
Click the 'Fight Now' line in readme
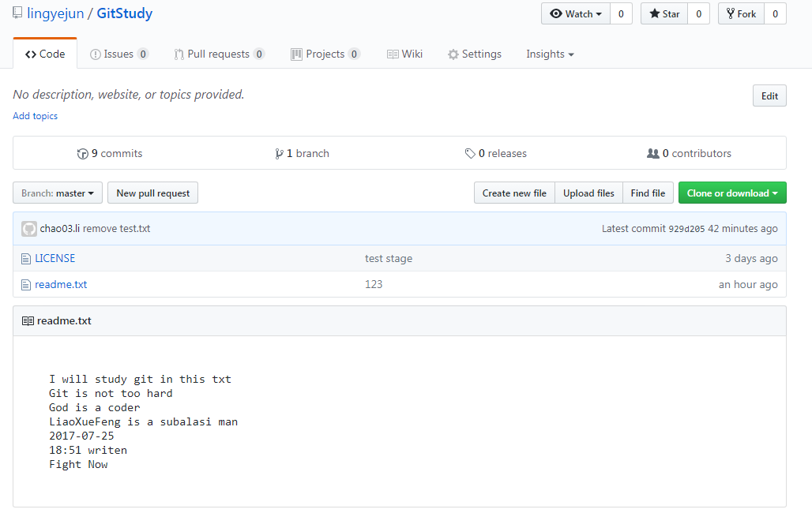(x=79, y=464)
